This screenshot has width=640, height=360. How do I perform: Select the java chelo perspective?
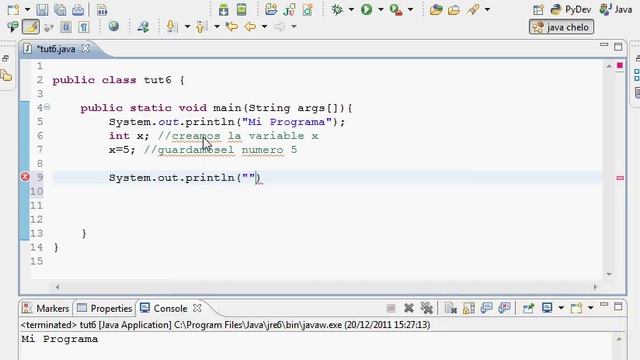point(562,27)
